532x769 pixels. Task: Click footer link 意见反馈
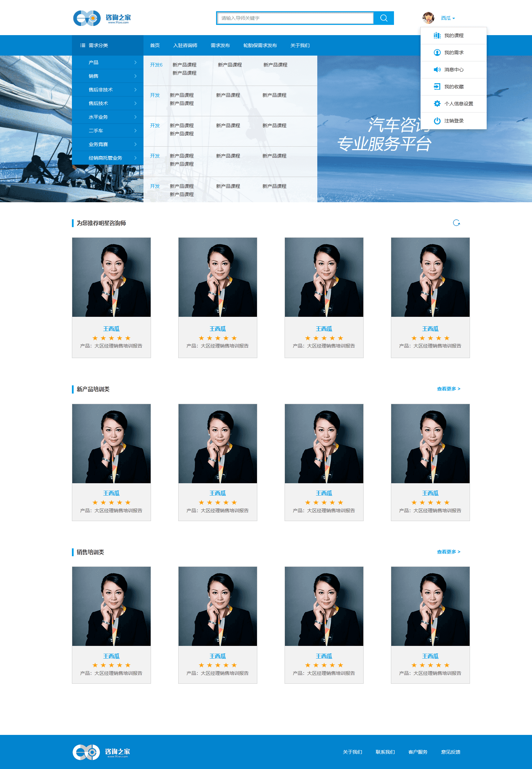[x=451, y=752]
